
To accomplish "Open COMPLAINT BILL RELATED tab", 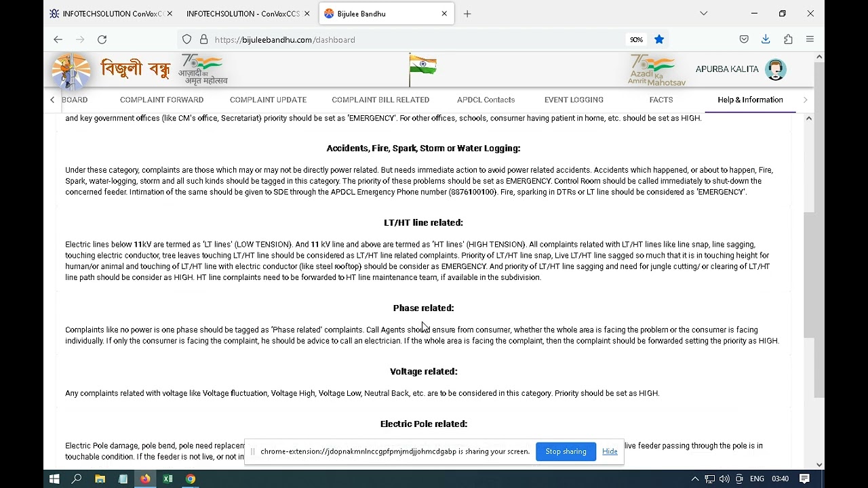I will pyautogui.click(x=380, y=100).
